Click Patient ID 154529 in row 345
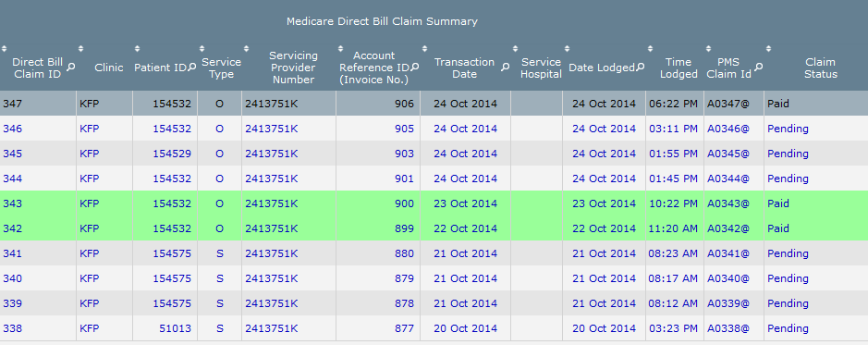 (x=172, y=154)
